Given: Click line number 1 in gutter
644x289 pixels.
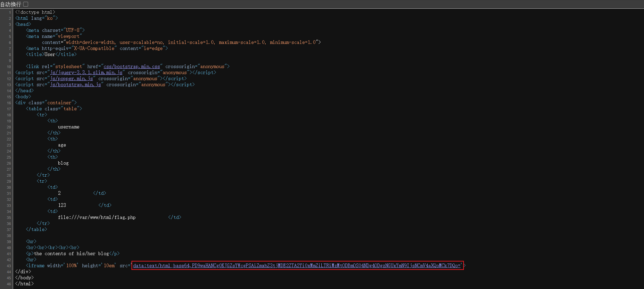Looking at the screenshot, I should (10, 12).
